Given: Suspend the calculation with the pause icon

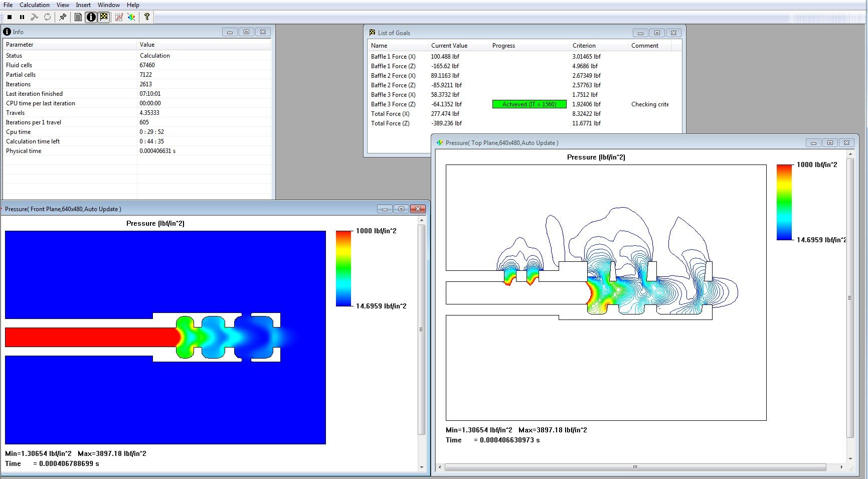Looking at the screenshot, I should [x=22, y=17].
